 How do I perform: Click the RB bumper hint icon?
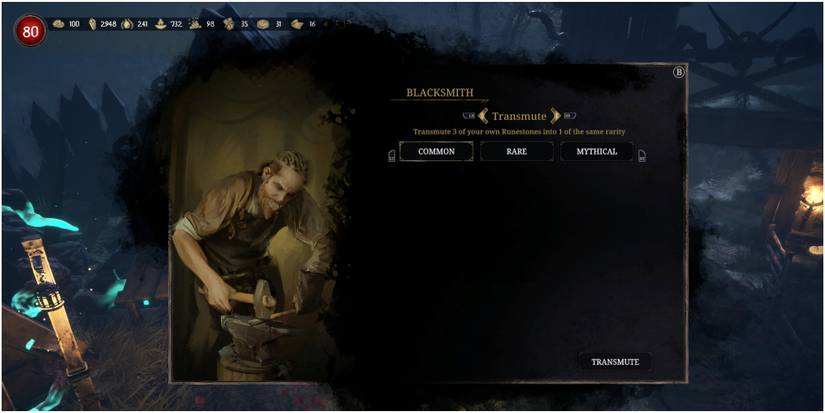(570, 116)
